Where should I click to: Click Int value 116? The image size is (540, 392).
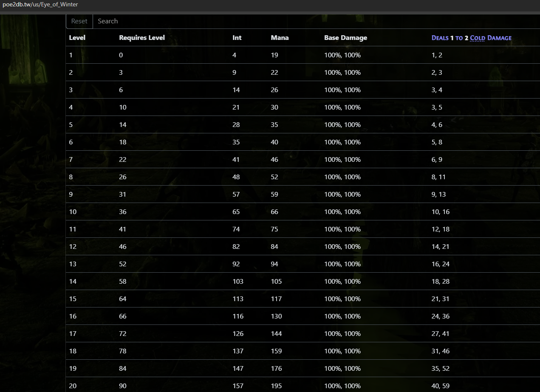pyautogui.click(x=238, y=316)
